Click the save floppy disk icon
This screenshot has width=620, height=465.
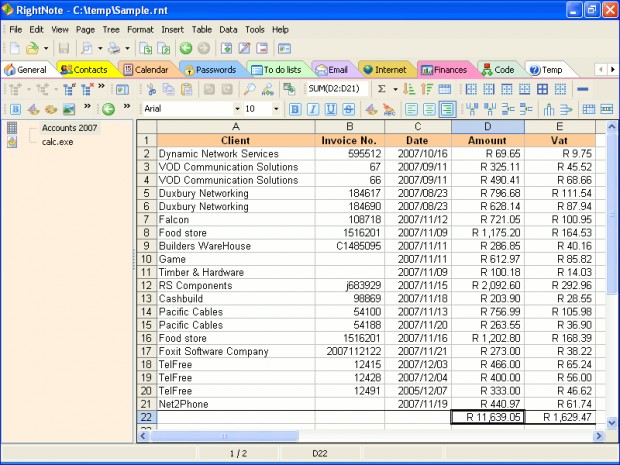coord(64,49)
